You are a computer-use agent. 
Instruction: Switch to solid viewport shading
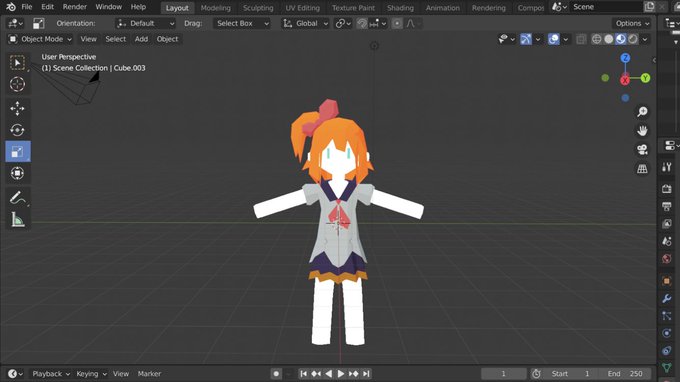coord(609,39)
